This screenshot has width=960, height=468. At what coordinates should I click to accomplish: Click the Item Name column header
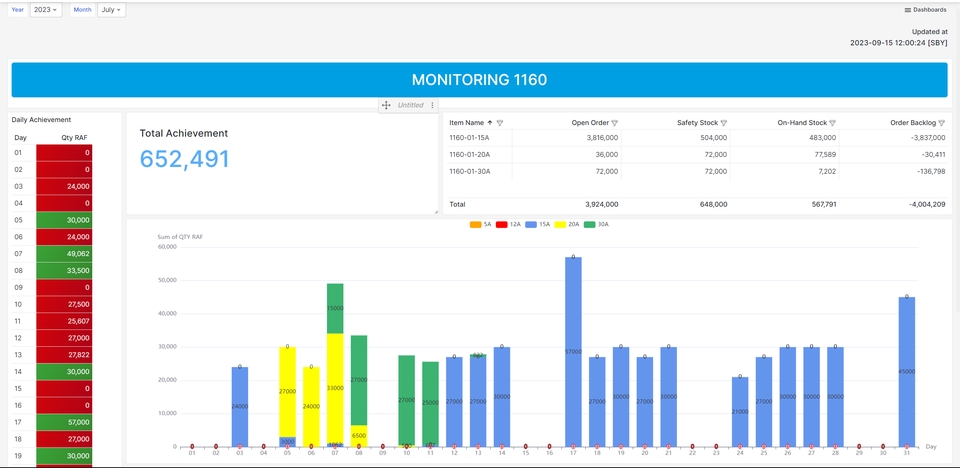[467, 123]
